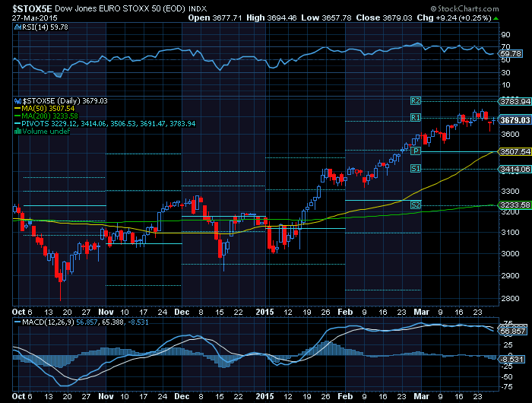Click the Open 3677.71 value
Screen dimensions: 532x403
tap(215, 17)
